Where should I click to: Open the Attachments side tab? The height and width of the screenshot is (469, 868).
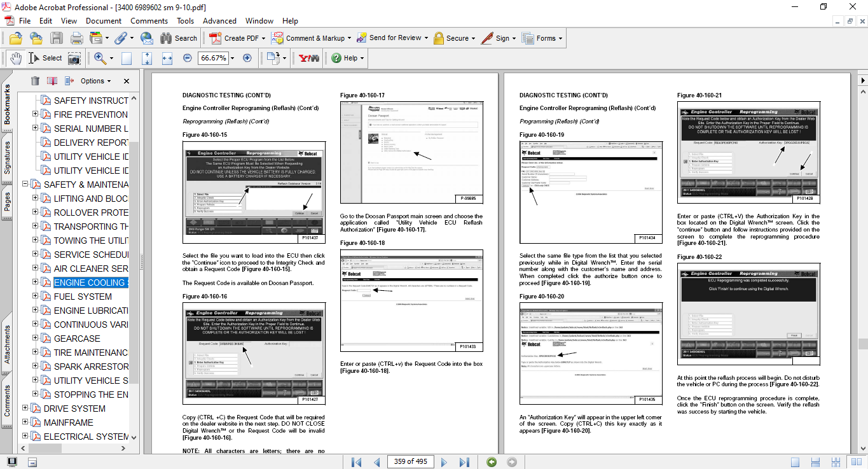tap(7, 344)
